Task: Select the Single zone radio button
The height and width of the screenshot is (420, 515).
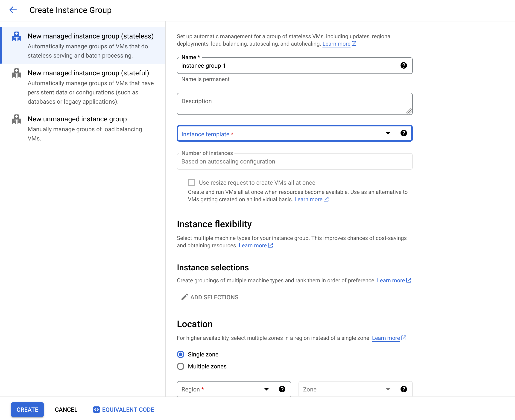Action: pos(181,354)
